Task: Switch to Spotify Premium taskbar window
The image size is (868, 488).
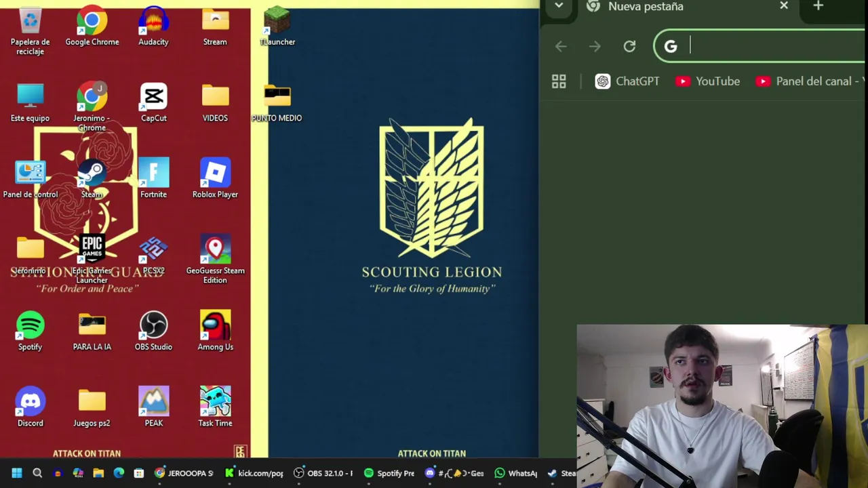Action: pyautogui.click(x=390, y=473)
